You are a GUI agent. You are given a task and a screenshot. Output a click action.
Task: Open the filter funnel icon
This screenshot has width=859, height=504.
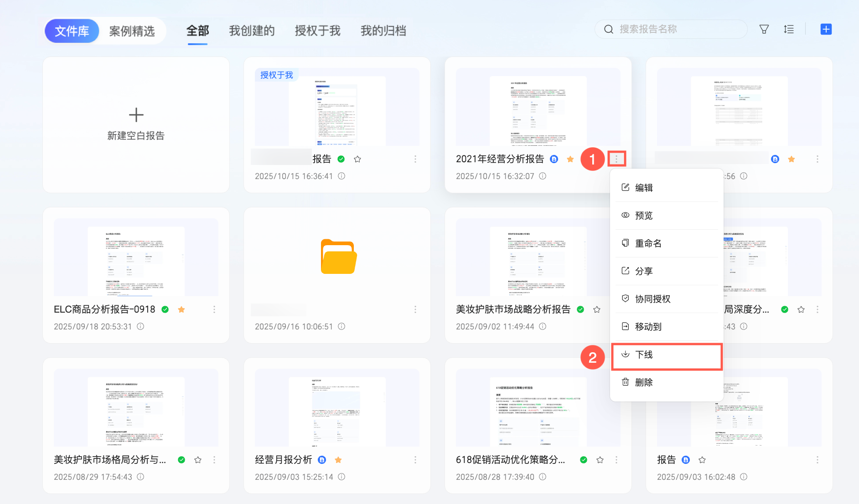[x=764, y=30]
